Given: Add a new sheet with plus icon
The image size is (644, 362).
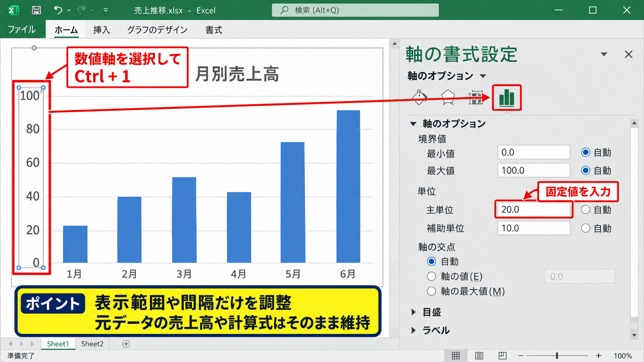Looking at the screenshot, I should [126, 344].
